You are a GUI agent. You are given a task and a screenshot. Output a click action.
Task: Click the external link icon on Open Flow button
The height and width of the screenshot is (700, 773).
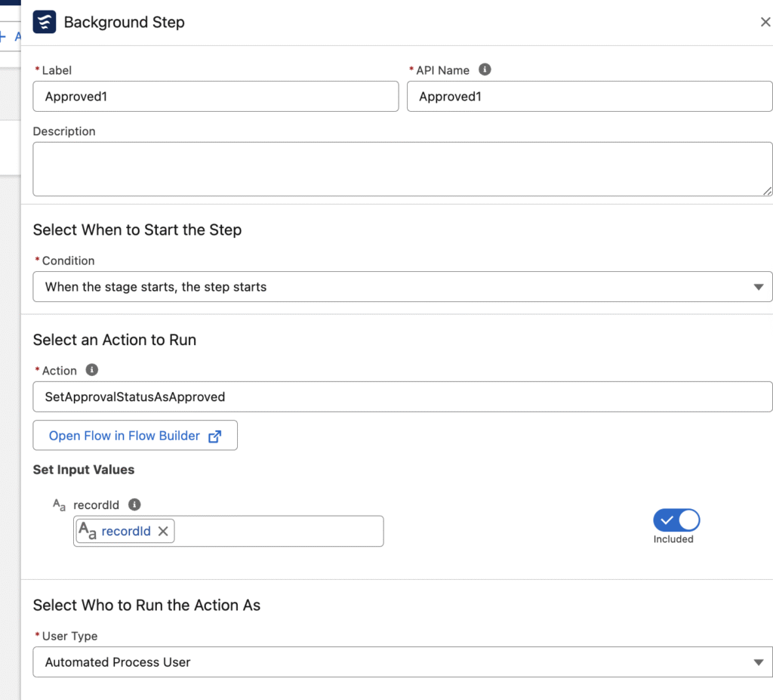pyautogui.click(x=215, y=436)
